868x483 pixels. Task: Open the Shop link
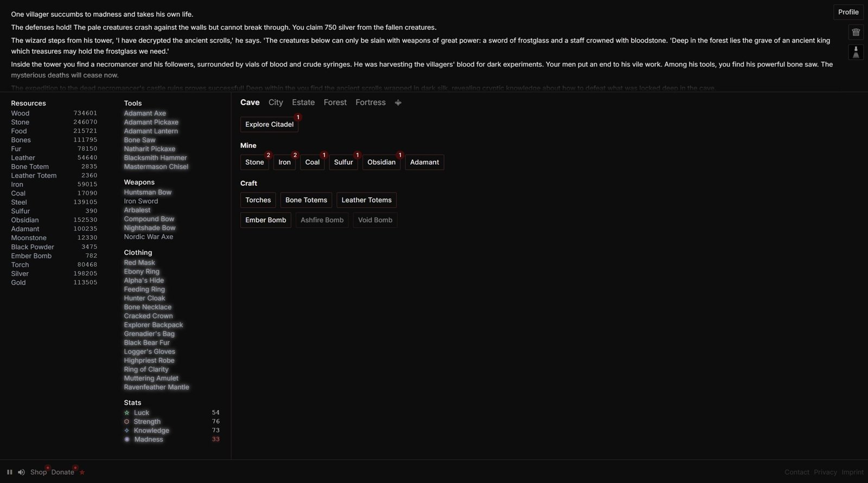[39, 472]
